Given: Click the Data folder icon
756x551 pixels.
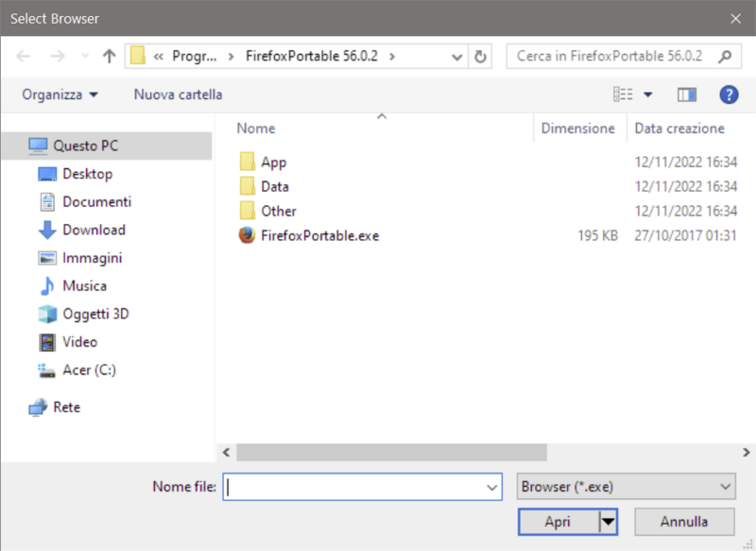Looking at the screenshot, I should pos(248,186).
